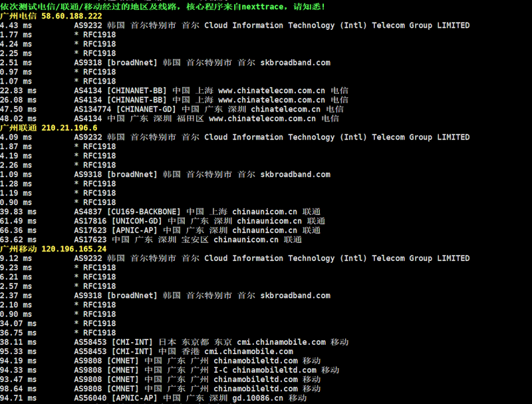
Task: Click the '94.71 ms' latency value
Action: (19, 398)
